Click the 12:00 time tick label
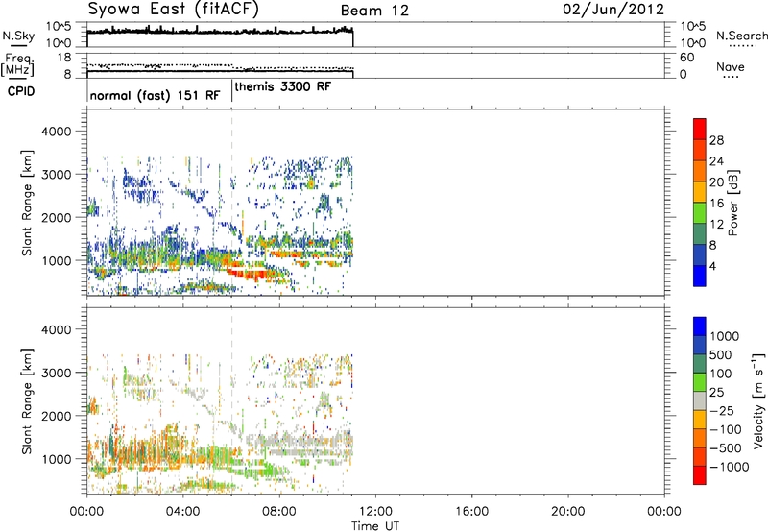The height and width of the screenshot is (532, 768). click(375, 512)
